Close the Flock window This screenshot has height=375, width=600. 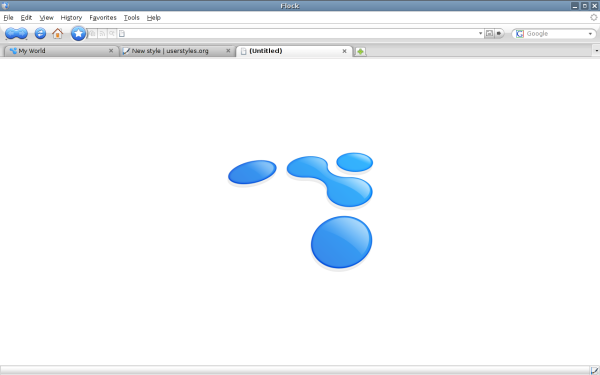pyautogui.click(x=595, y=6)
